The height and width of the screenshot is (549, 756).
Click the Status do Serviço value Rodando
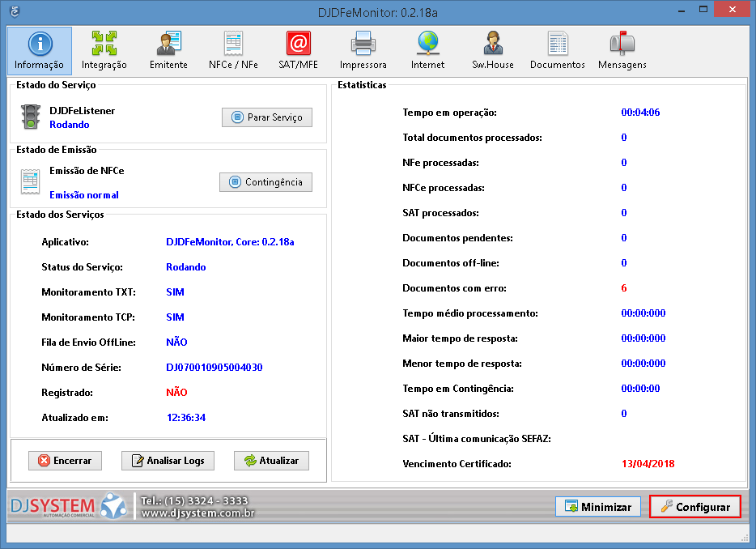[x=186, y=266]
